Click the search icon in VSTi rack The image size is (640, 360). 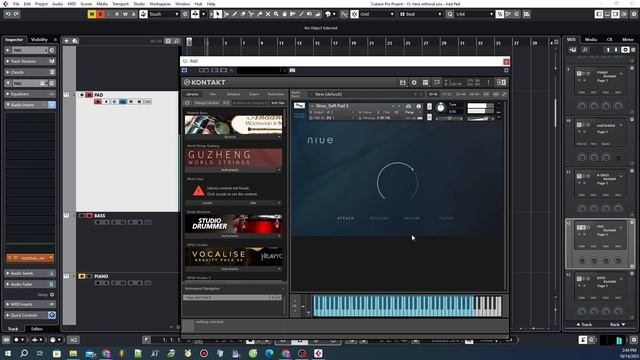point(584,50)
